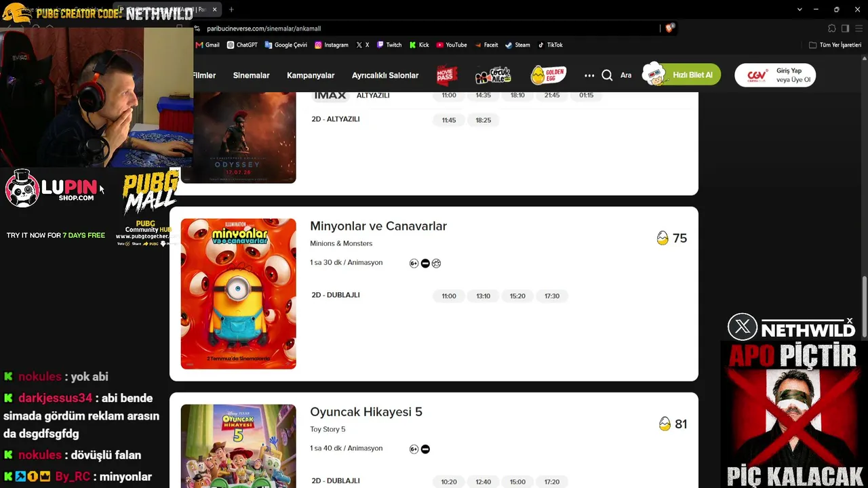Select the 11:00 IMAX Altyazılı showtime
This screenshot has width=868, height=488.
[x=449, y=96]
